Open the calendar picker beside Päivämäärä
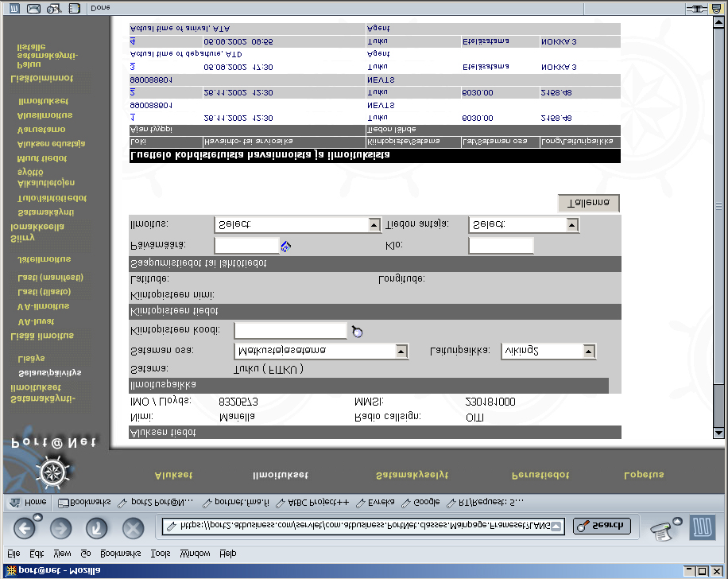728x579 pixels. point(285,247)
